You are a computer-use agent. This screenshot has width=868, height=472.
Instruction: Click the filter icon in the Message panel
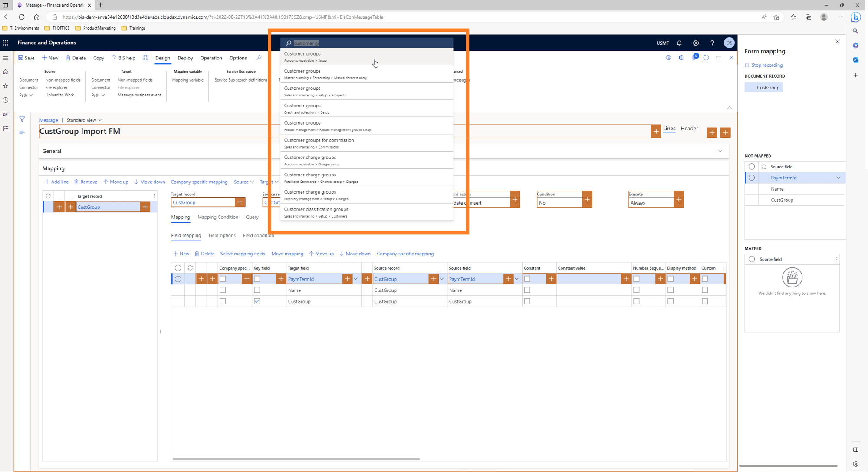tap(22, 119)
